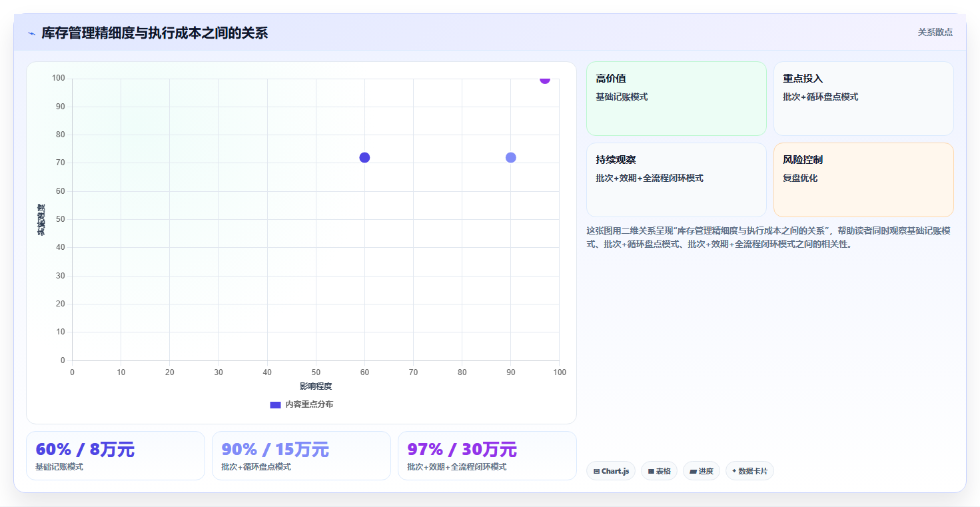Viewport: 980px width, 507px height.
Task: Click the chart title 库存管理精细度与执行成本之间的关系
Action: pos(155,33)
